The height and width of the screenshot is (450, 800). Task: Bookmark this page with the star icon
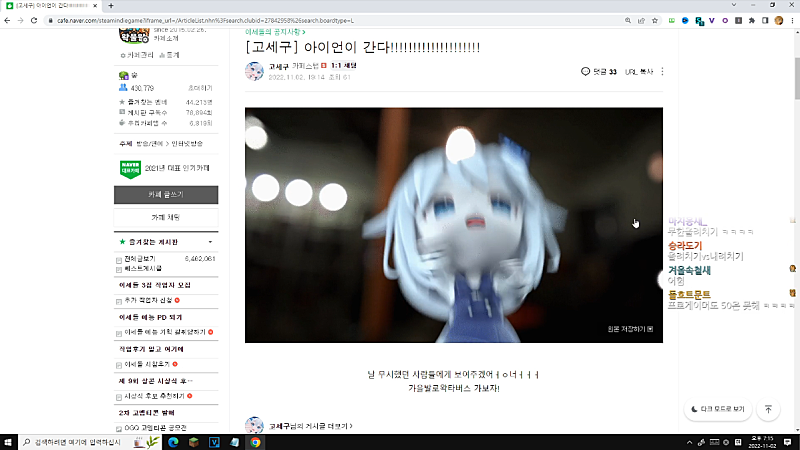[x=655, y=20]
